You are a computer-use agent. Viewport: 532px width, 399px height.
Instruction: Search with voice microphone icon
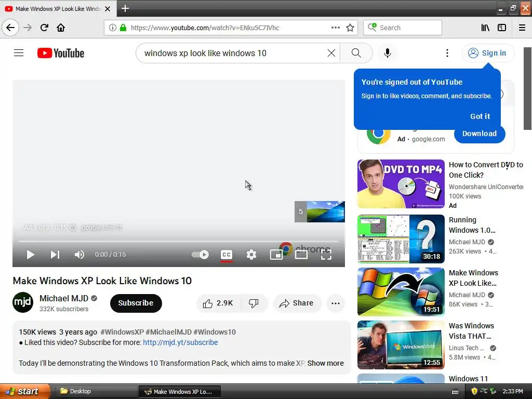click(388, 53)
